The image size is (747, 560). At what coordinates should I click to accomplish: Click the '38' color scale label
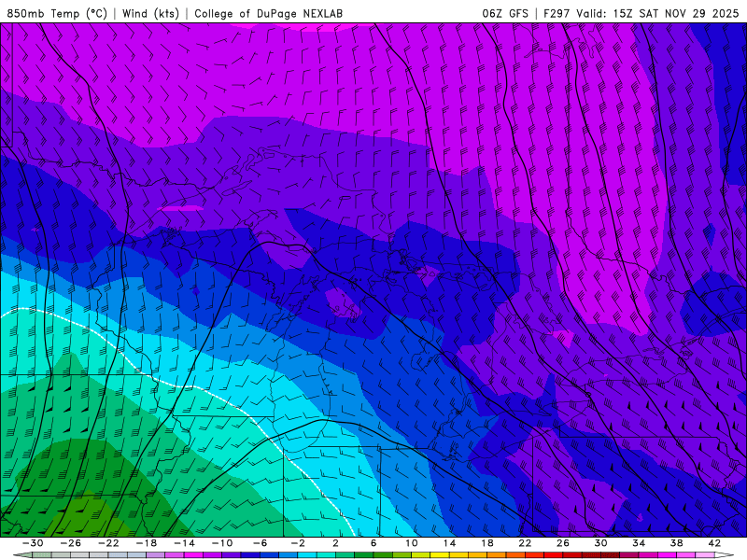676,543
